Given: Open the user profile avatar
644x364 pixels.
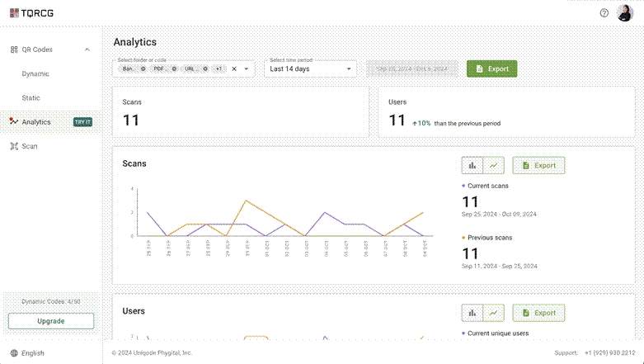Looking at the screenshot, I should (625, 13).
